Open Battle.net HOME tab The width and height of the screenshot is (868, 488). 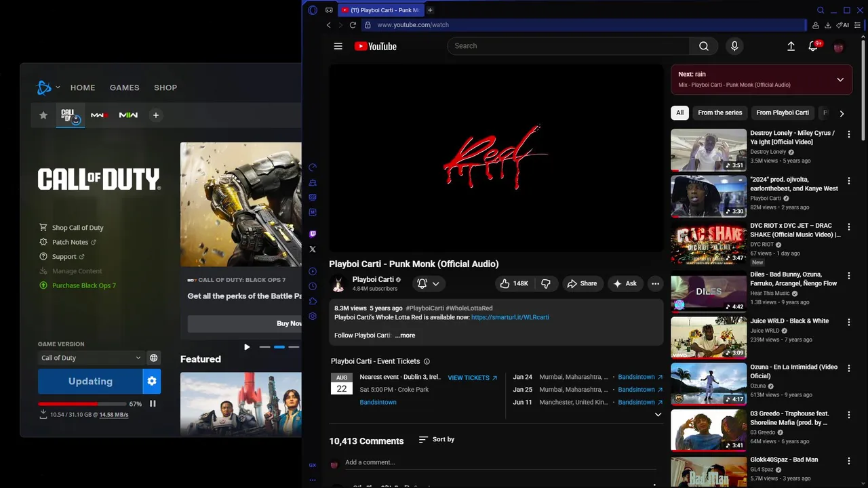[x=83, y=87]
